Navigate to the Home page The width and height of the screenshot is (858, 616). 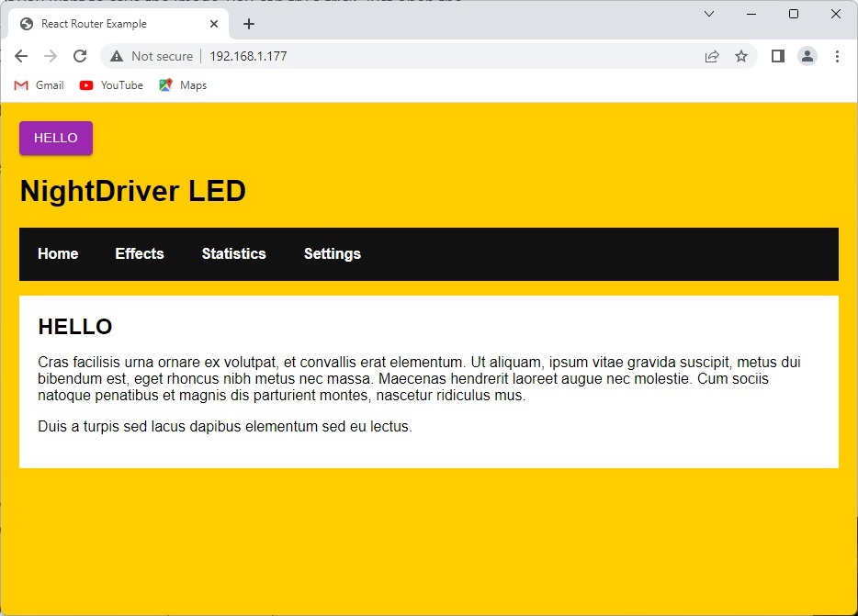(58, 254)
